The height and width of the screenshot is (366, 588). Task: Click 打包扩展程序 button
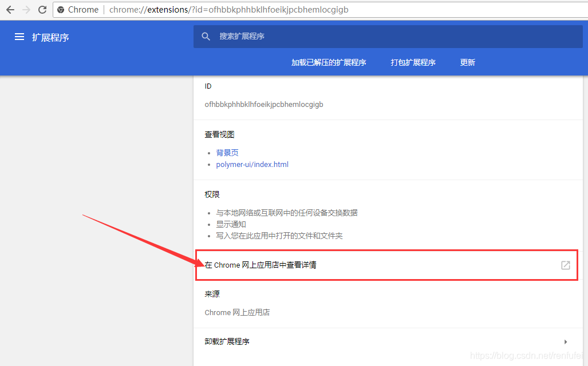click(413, 62)
